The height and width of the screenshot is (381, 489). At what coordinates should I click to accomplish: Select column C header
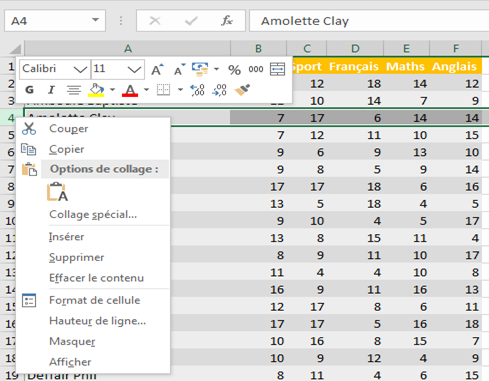click(307, 49)
